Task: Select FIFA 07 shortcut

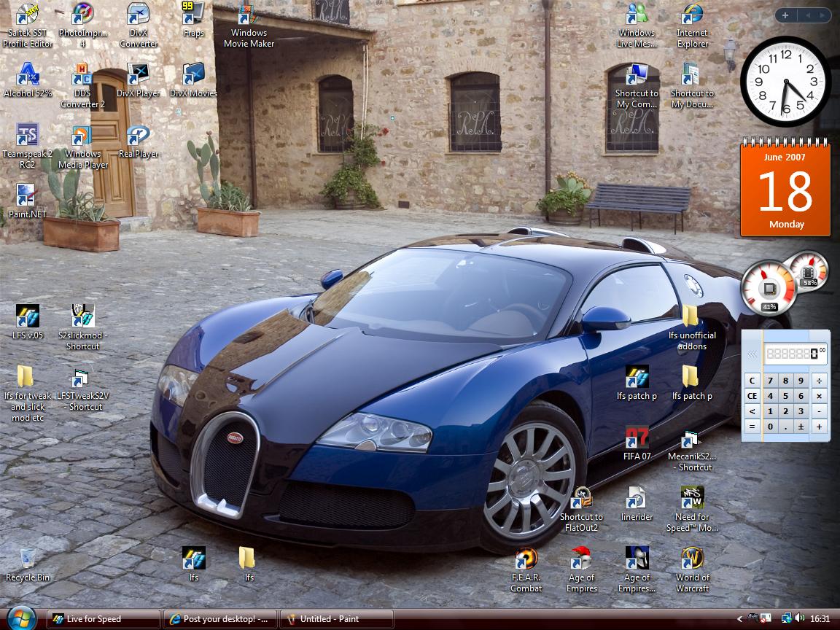Action: pos(637,443)
